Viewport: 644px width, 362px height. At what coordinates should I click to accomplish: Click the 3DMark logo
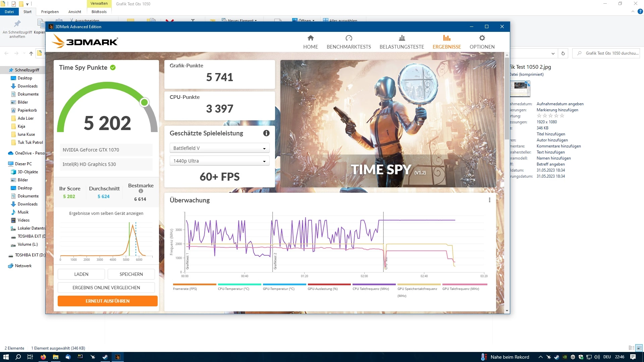[85, 42]
